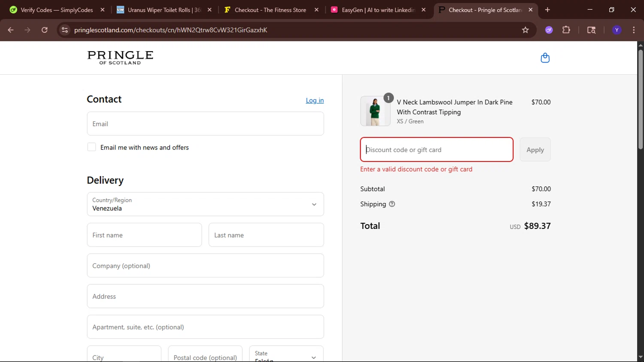Expand the Country/Region Venezuela dropdown
The height and width of the screenshot is (362, 644).
click(x=205, y=204)
